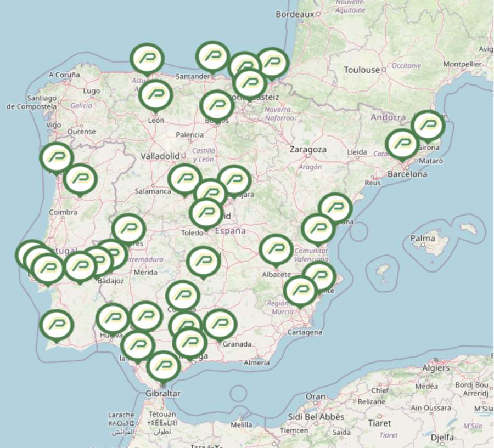Open the marker pin near Alicante
This screenshot has width=494, height=448.
pyautogui.click(x=319, y=276)
